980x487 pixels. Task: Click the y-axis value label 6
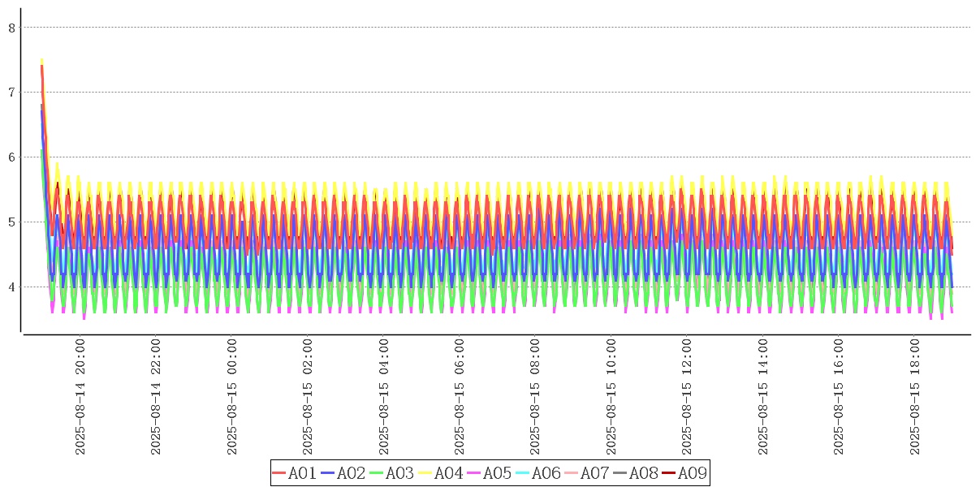point(11,157)
